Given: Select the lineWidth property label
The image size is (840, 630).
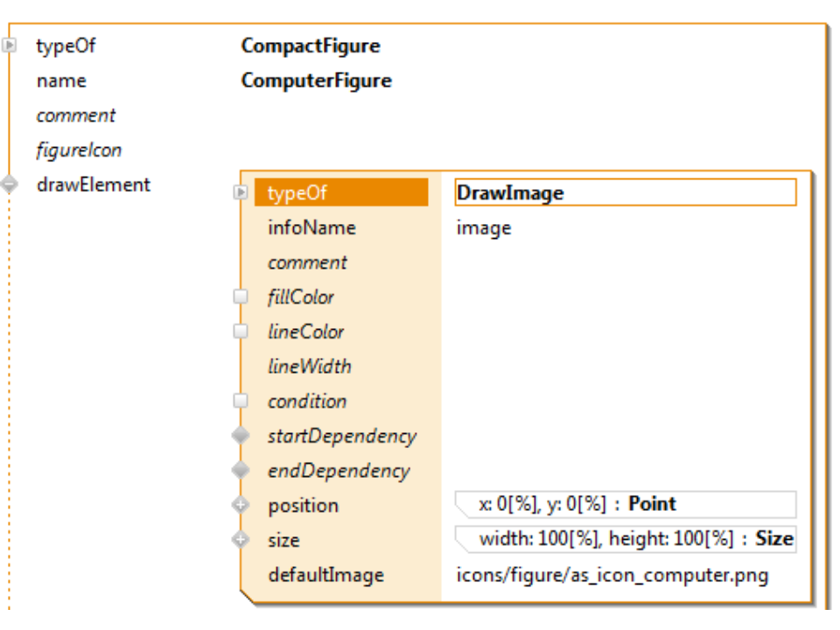Looking at the screenshot, I should [x=310, y=367].
